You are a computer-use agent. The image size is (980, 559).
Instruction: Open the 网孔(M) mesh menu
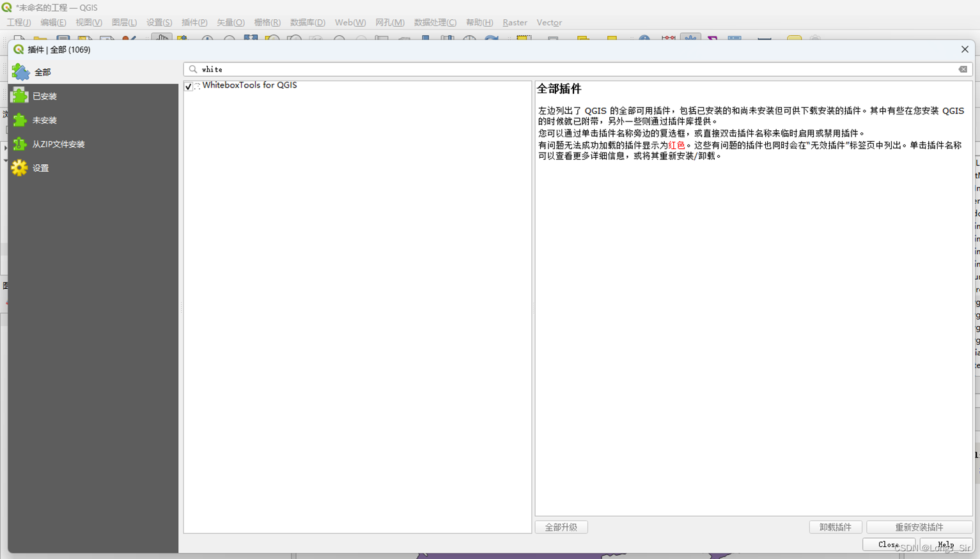click(x=390, y=22)
